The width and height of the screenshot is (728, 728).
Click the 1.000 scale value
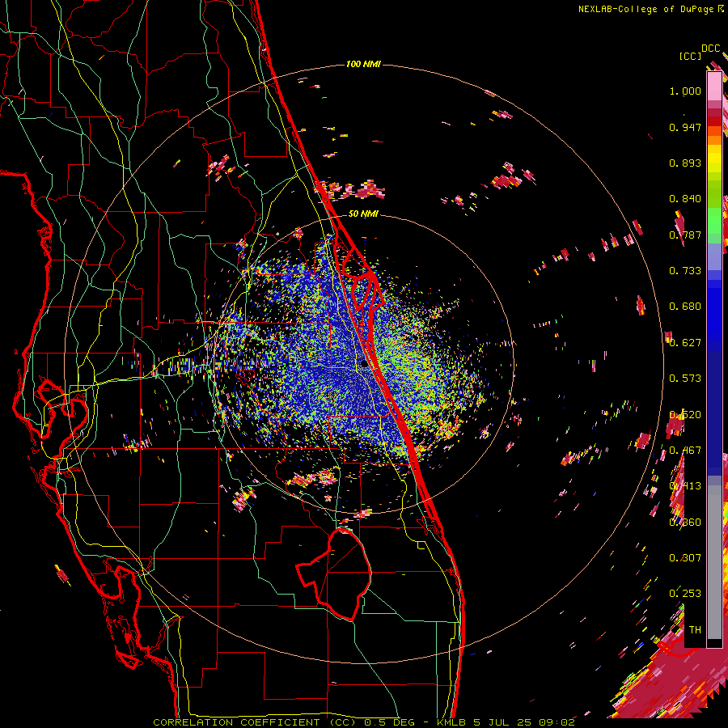685,91
